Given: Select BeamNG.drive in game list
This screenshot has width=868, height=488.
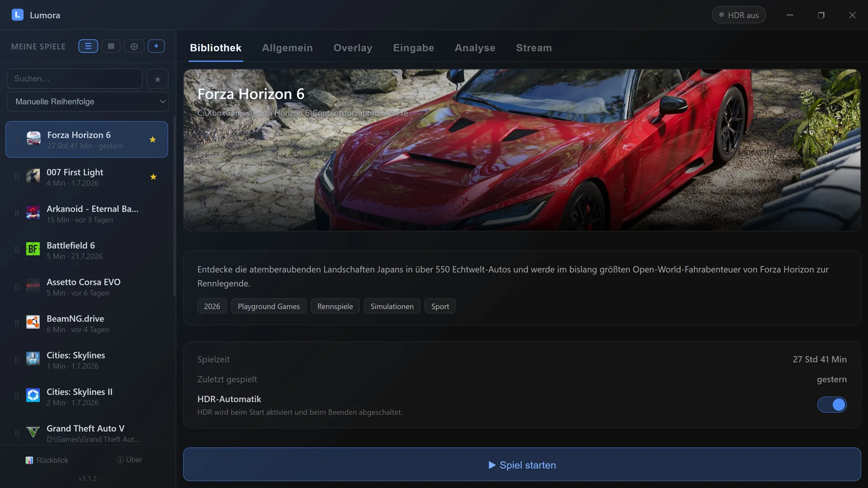Looking at the screenshot, I should [87, 323].
